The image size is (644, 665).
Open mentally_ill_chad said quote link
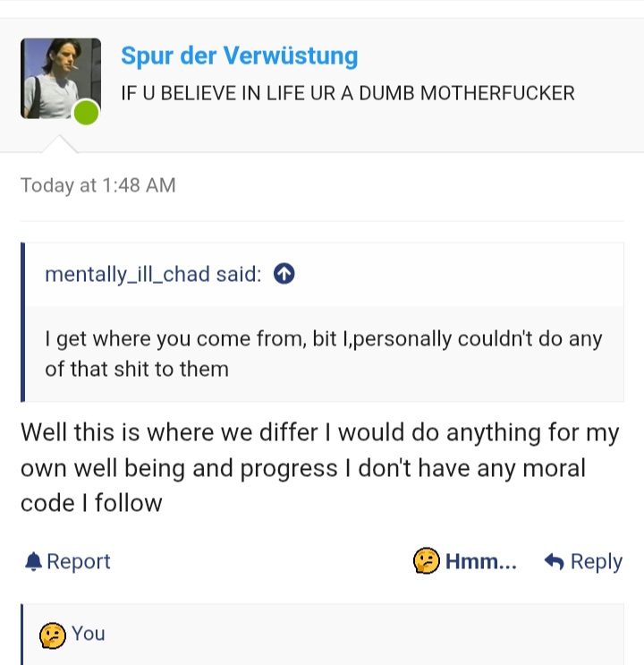click(x=153, y=274)
